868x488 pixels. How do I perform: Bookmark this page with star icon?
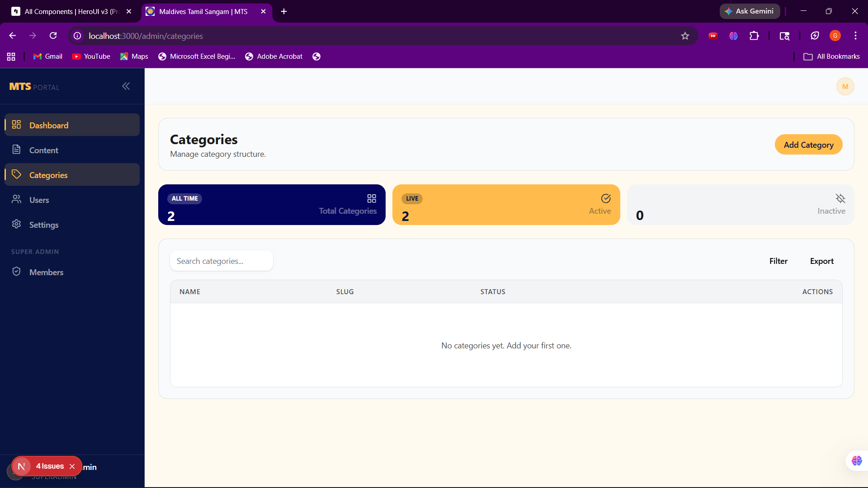coord(685,36)
